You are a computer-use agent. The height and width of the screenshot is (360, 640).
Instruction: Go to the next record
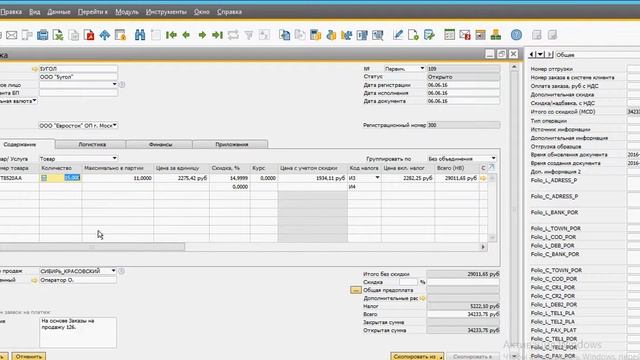202,35
